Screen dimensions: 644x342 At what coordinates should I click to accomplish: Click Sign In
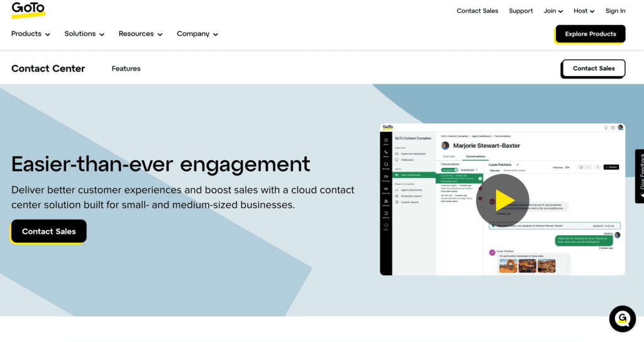[615, 11]
